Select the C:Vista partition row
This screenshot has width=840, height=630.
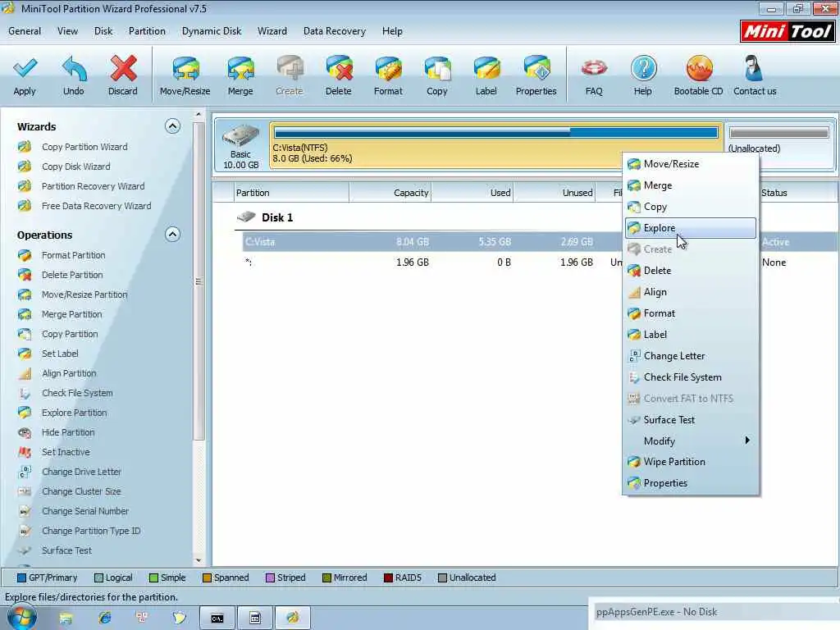(431, 242)
